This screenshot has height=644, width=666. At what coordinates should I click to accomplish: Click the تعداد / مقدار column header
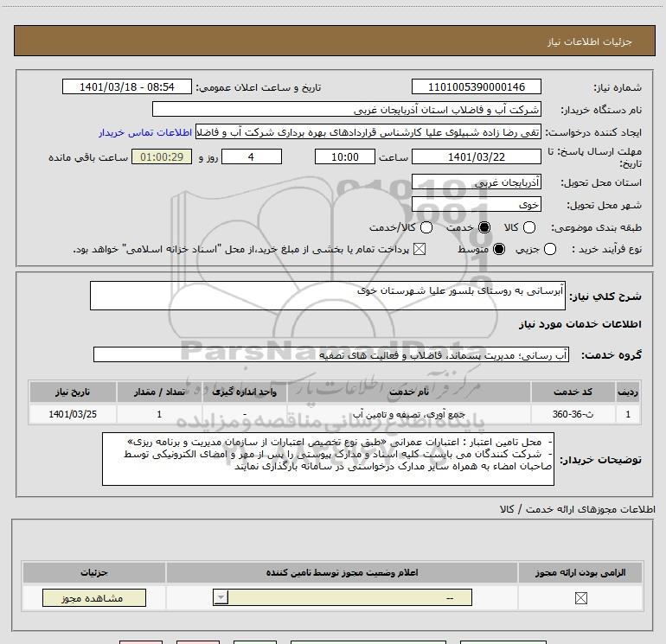coord(159,392)
